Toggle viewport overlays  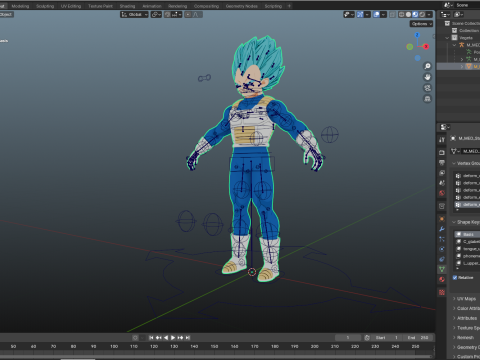tap(376, 15)
